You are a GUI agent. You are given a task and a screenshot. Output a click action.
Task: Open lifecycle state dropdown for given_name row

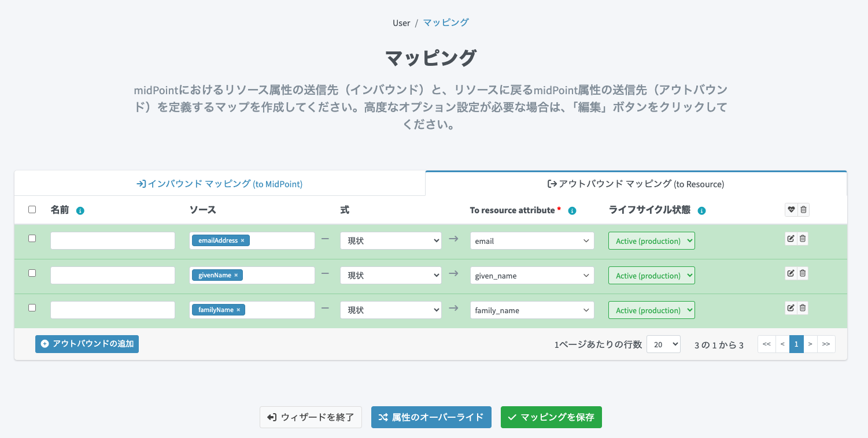coord(652,276)
